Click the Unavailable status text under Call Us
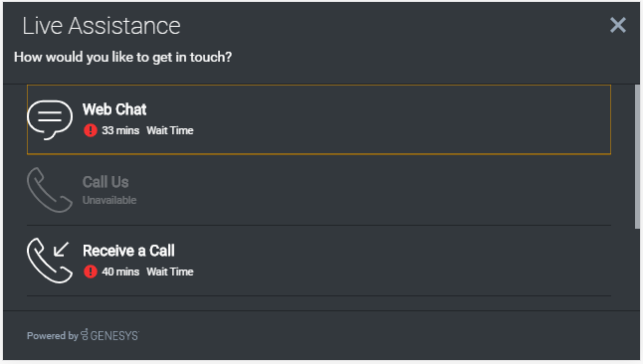 109,200
